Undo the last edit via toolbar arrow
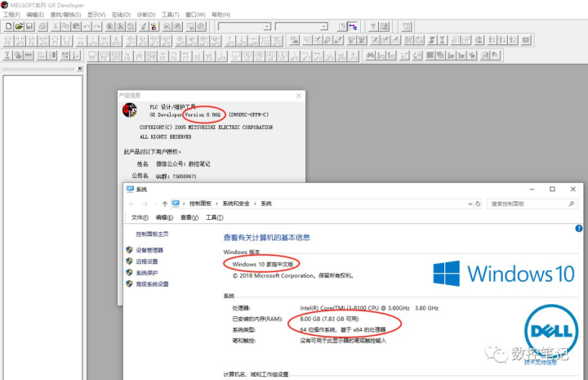The image size is (588, 380). tap(87, 27)
